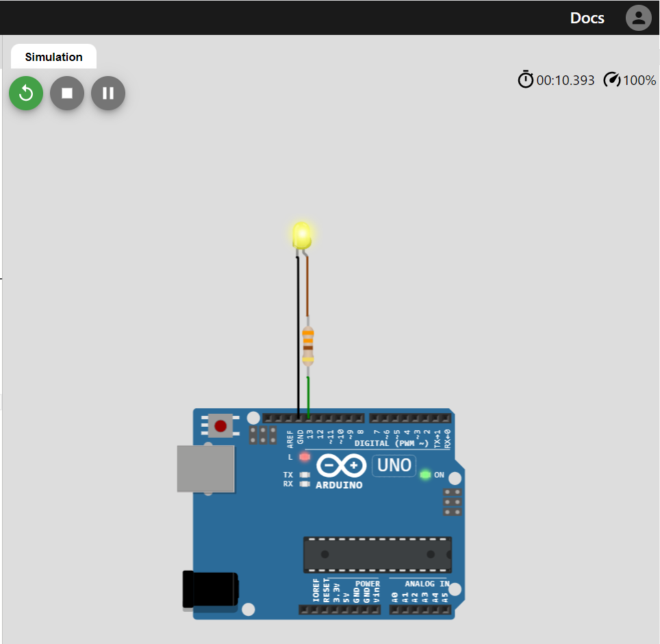Restart the simulation with the green button

[26, 93]
